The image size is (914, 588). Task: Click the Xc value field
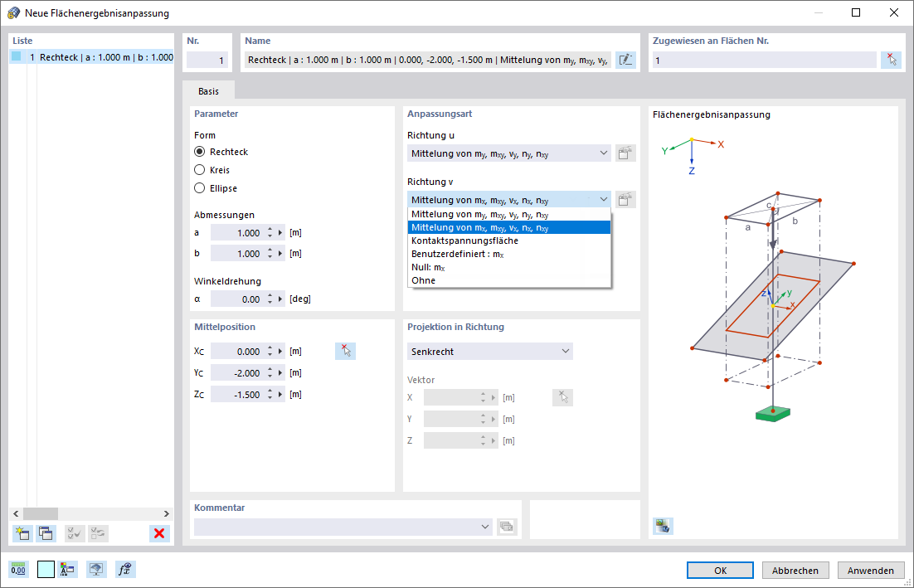[237, 352]
